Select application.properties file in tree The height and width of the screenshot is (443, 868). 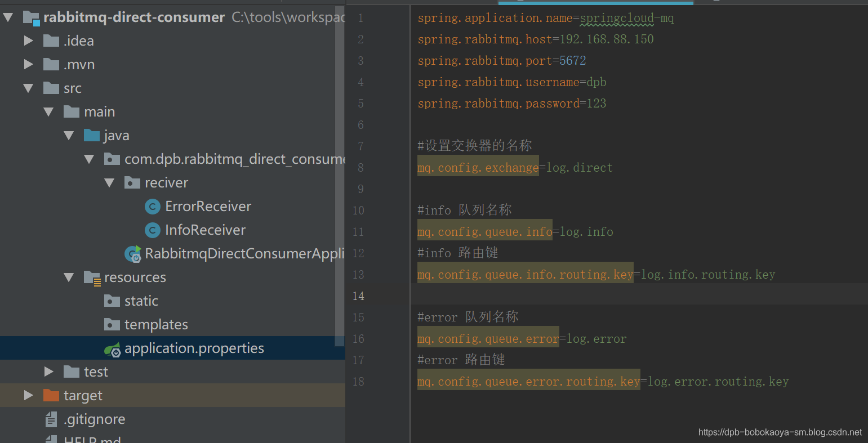[194, 348]
